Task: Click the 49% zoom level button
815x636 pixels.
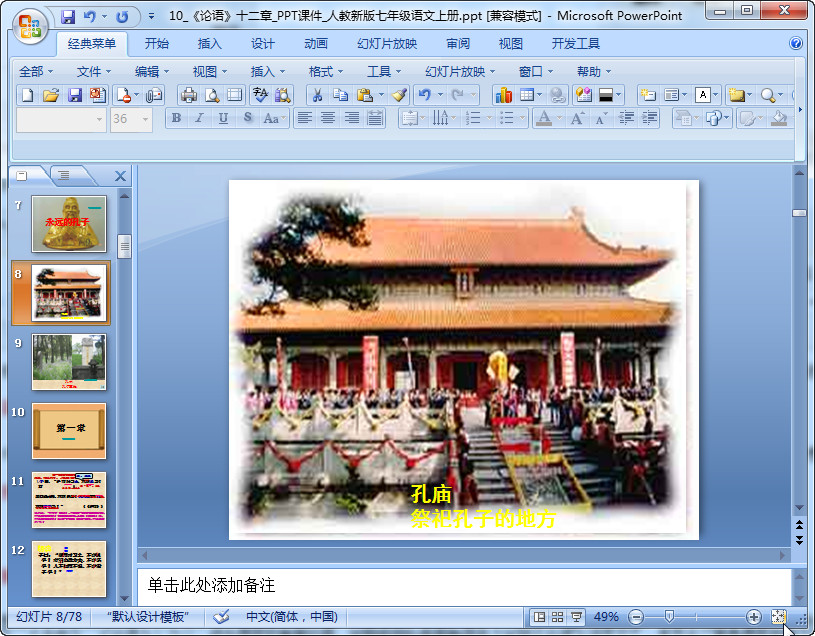Action: pyautogui.click(x=606, y=617)
